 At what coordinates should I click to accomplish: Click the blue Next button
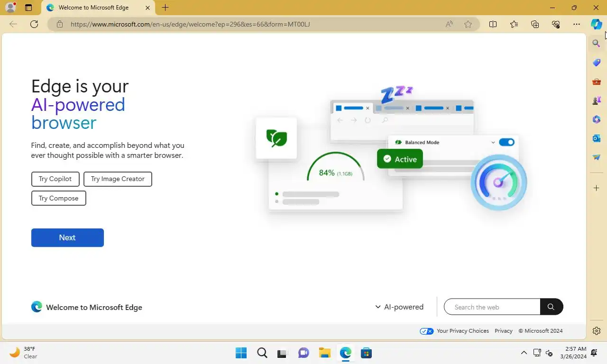(67, 237)
